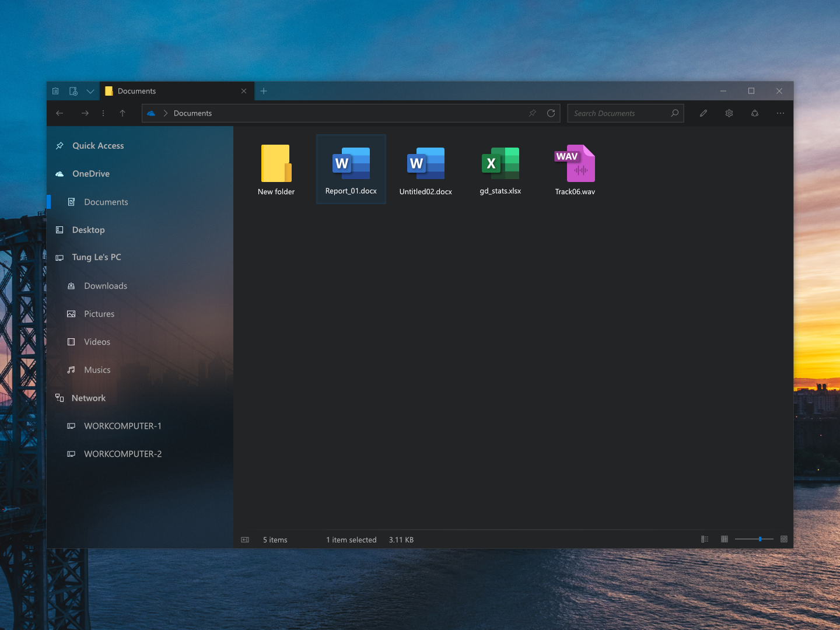Image resolution: width=840 pixels, height=630 pixels.
Task: Refresh the Documents folder
Action: pyautogui.click(x=551, y=113)
